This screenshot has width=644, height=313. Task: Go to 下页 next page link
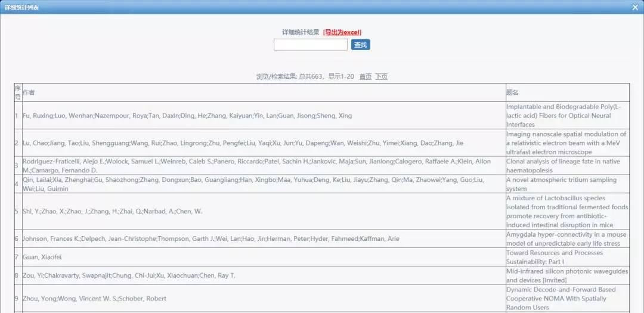point(381,76)
